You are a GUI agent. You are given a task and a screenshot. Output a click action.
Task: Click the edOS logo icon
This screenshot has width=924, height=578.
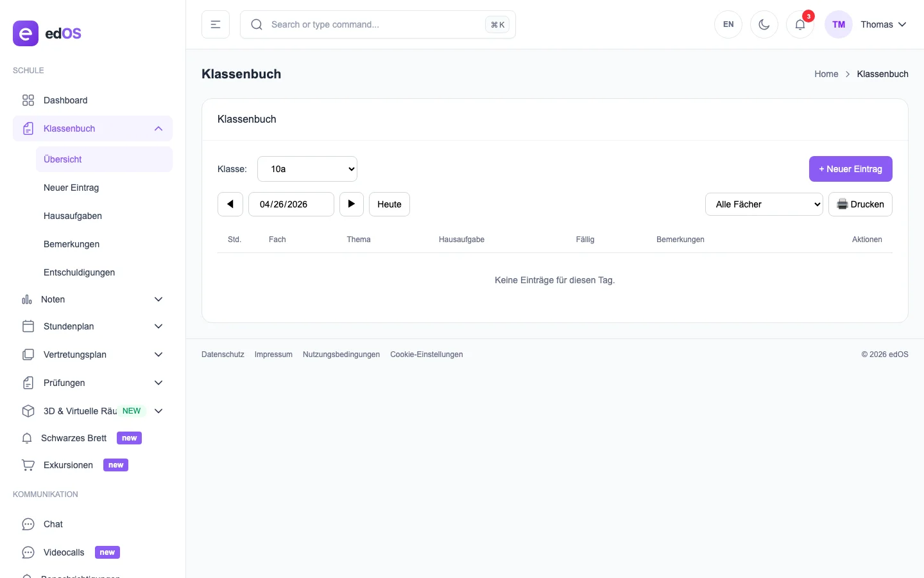pyautogui.click(x=26, y=33)
